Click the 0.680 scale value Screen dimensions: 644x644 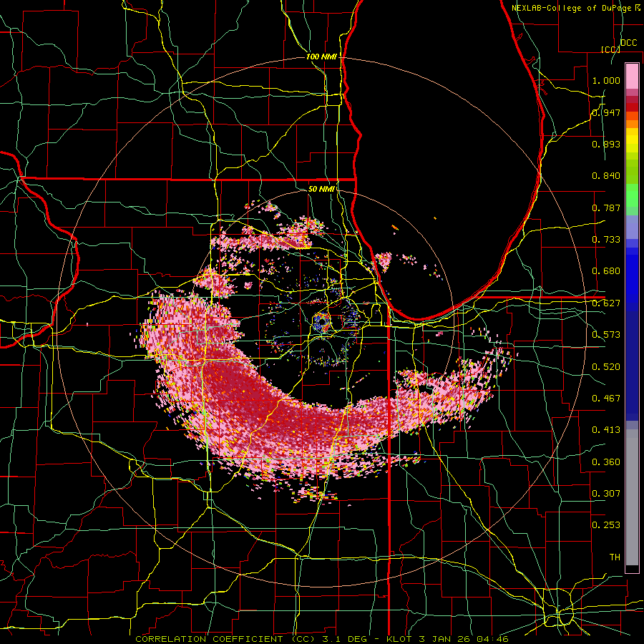(606, 271)
